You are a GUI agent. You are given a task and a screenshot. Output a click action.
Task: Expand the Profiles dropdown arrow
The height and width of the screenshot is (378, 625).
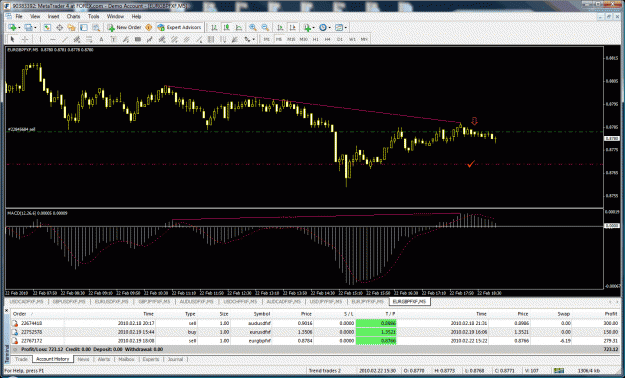[35, 28]
